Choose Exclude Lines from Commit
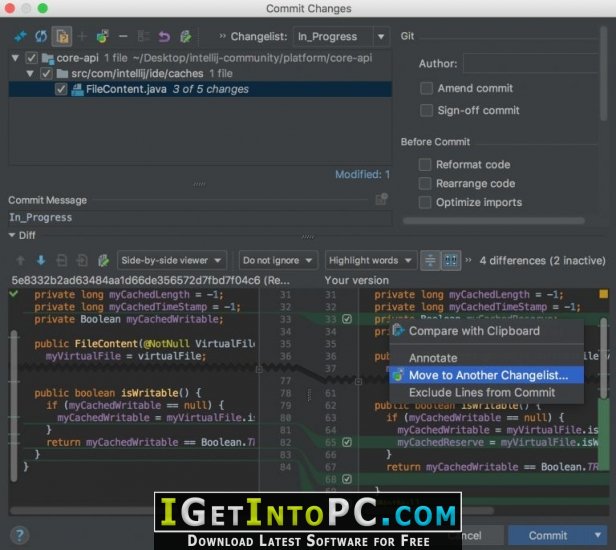The width and height of the screenshot is (616, 550). coord(486,392)
